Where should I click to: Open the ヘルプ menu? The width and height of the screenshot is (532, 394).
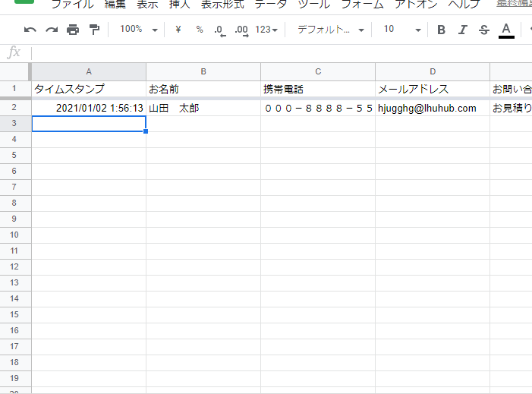[x=464, y=5]
